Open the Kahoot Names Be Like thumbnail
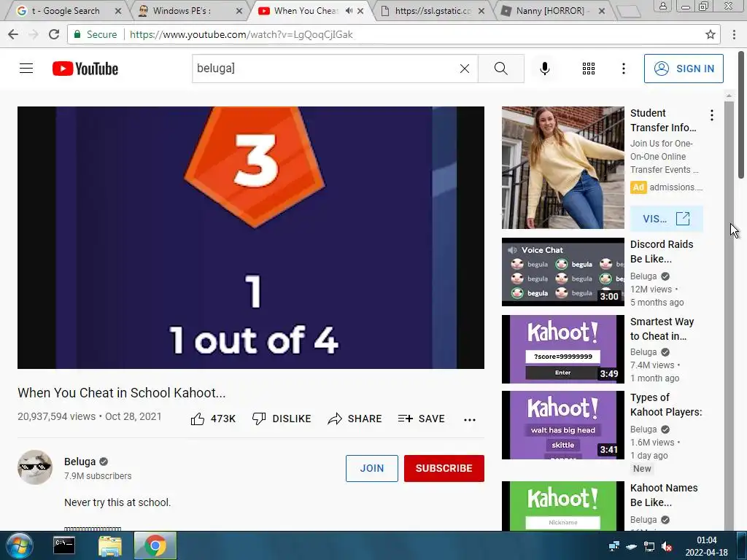This screenshot has height=560, width=747. click(562, 506)
